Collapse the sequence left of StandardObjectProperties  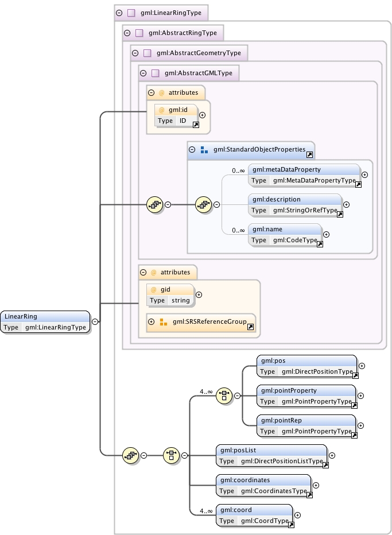[168, 205]
